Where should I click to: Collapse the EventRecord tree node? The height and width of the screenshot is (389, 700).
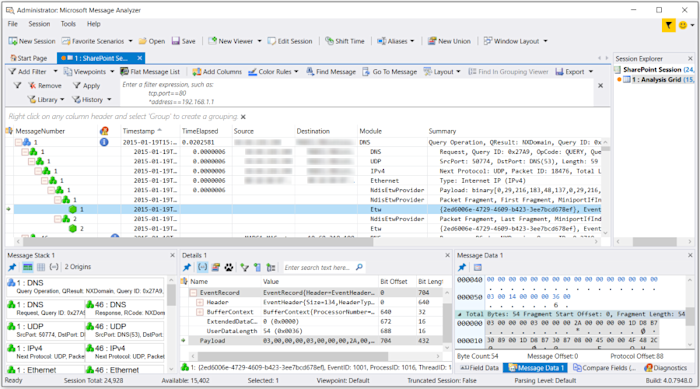pyautogui.click(x=193, y=293)
